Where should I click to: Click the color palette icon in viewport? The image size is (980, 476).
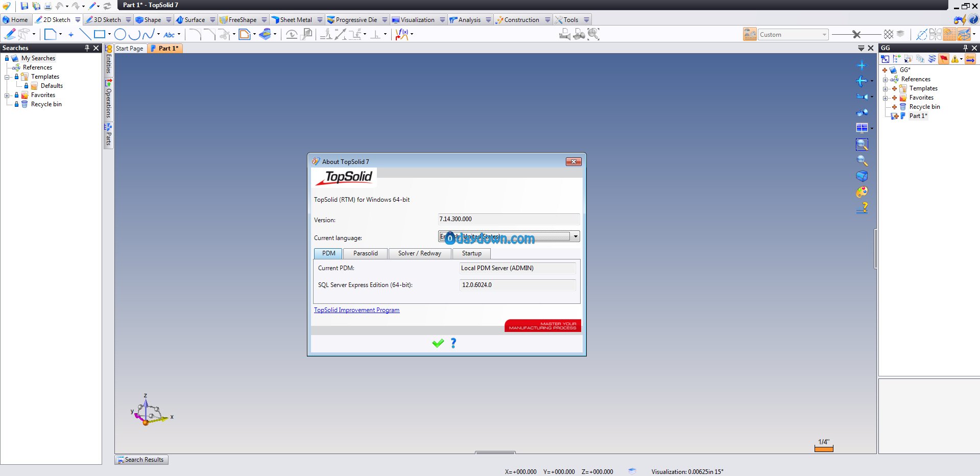(x=862, y=192)
